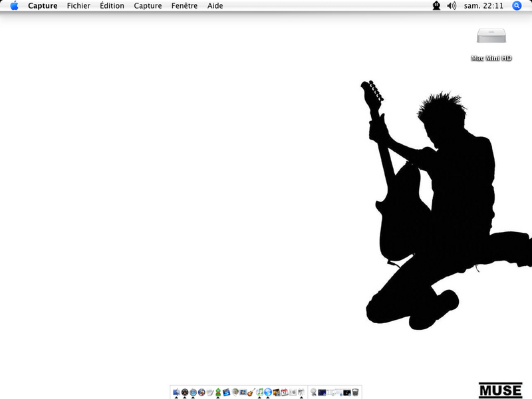Click the Spotlight search icon
532x399 pixels.
517,5
